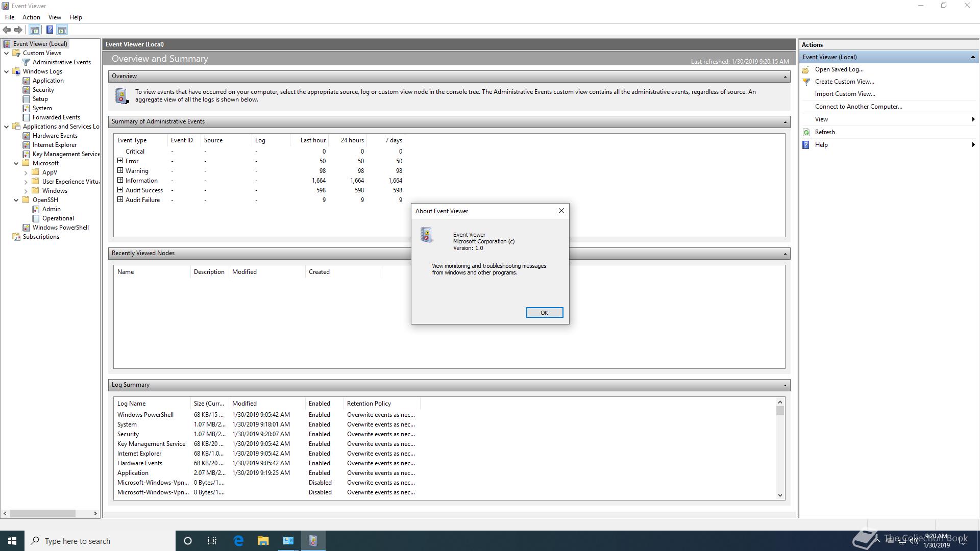980x551 pixels.
Task: Select the Subscriptions node icon
Action: [x=16, y=237]
